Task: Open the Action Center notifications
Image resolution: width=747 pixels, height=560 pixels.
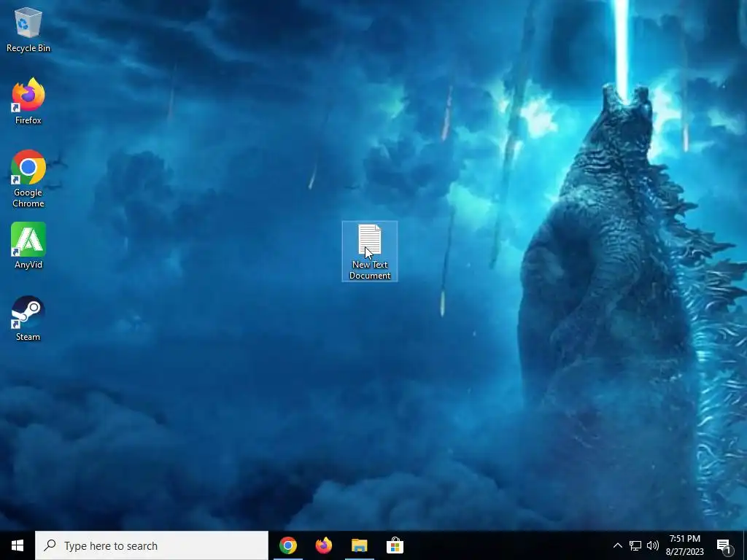Action: pos(724,545)
